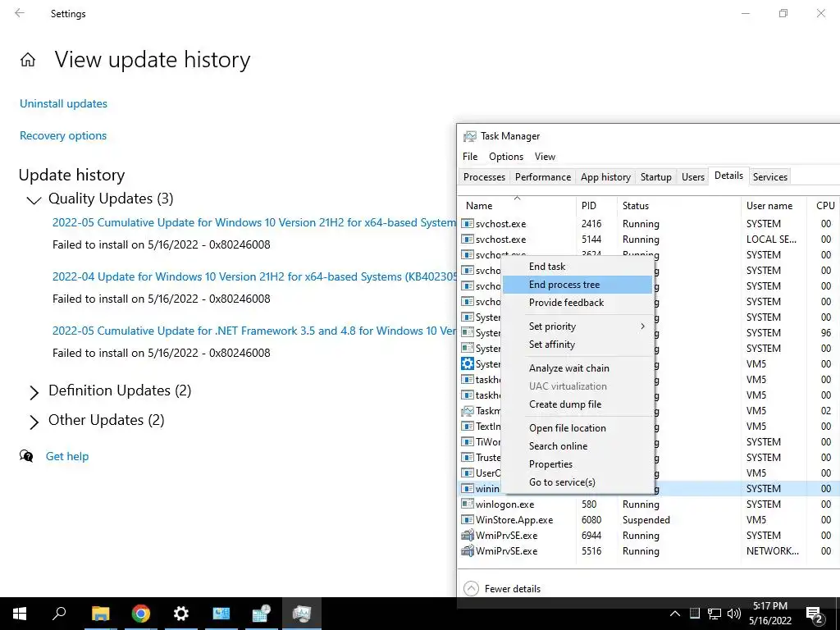This screenshot has height=630, width=840.
Task: Open 2022-05 Cumulative Update for Windows 10 link
Action: coord(254,222)
